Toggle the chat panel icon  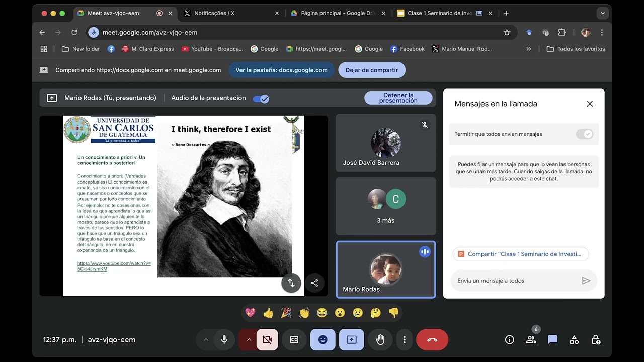click(x=552, y=340)
